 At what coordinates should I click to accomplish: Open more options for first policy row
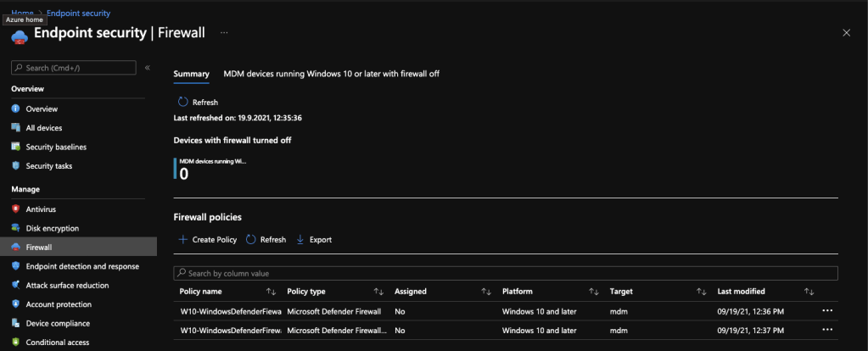pyautogui.click(x=827, y=310)
